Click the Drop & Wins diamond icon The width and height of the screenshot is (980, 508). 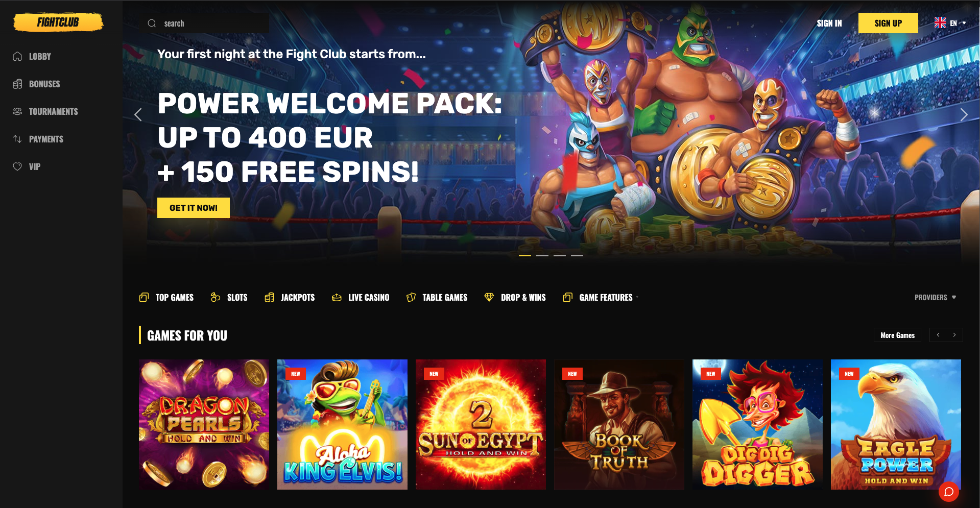point(489,297)
